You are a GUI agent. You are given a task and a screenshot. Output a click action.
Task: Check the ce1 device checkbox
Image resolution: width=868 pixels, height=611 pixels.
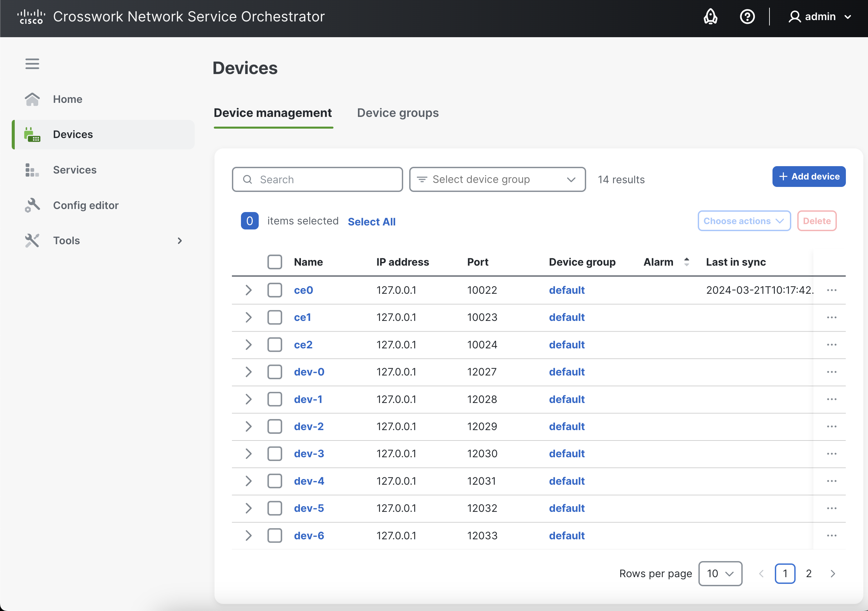coord(274,318)
